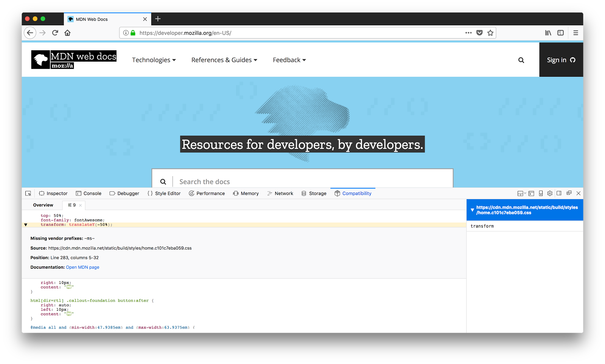The image size is (605, 364).
Task: Open the Firefox hamburger menu
Action: click(576, 33)
